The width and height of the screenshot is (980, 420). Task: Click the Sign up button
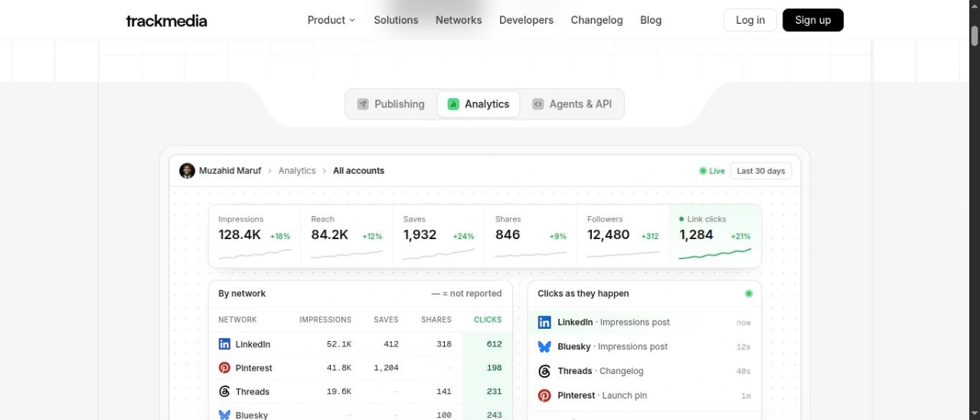coord(813,20)
